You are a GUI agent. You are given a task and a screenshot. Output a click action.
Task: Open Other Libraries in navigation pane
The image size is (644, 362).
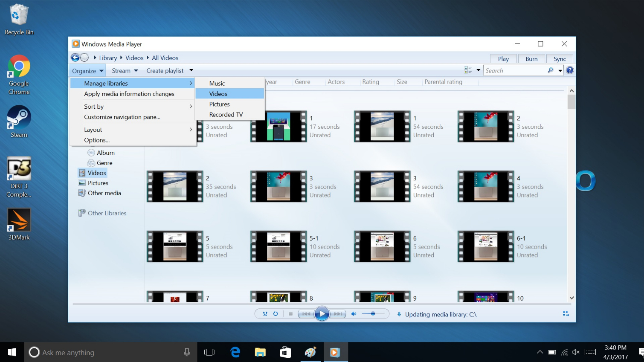coord(102,213)
